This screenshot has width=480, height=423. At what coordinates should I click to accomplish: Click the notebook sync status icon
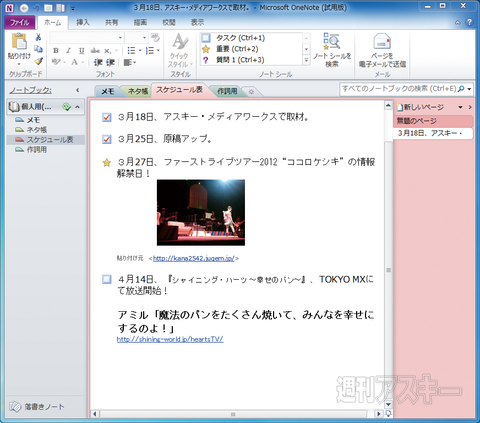66,107
